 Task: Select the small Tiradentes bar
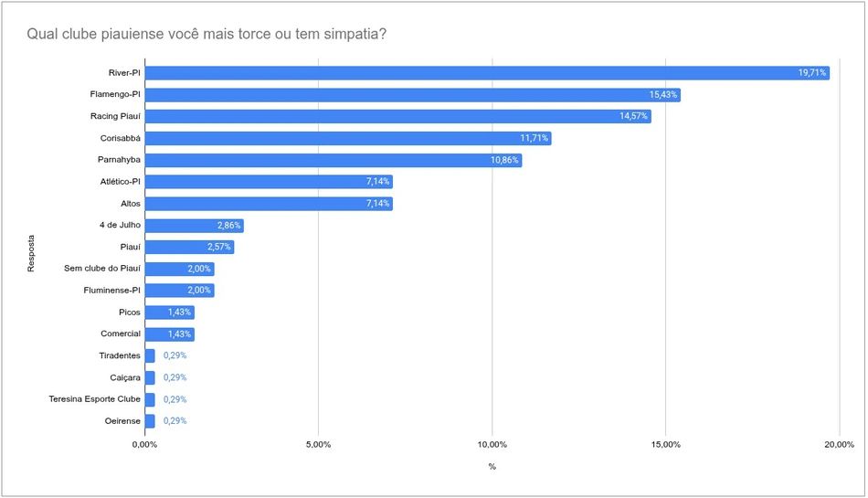(x=150, y=355)
